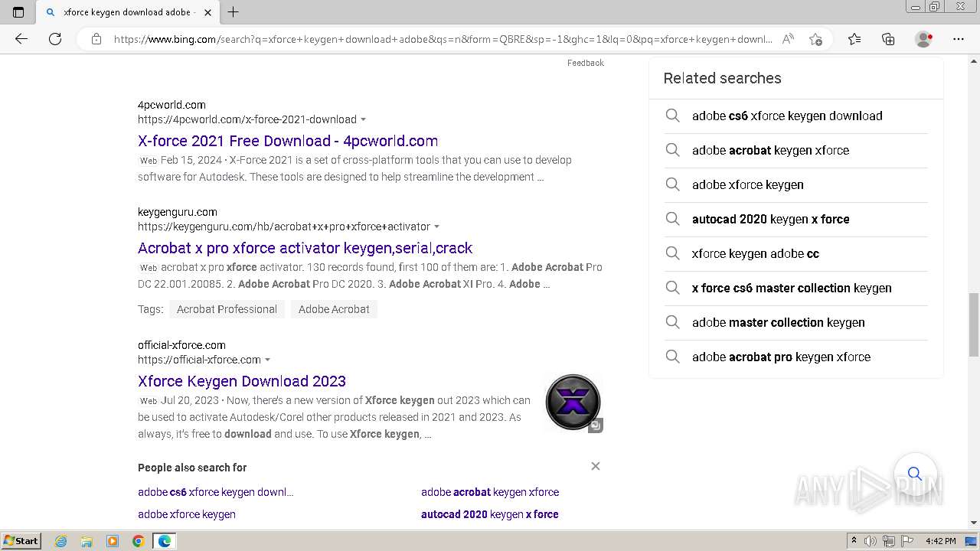The width and height of the screenshot is (980, 551).
Task: Open the Windows Start menu
Action: click(21, 541)
